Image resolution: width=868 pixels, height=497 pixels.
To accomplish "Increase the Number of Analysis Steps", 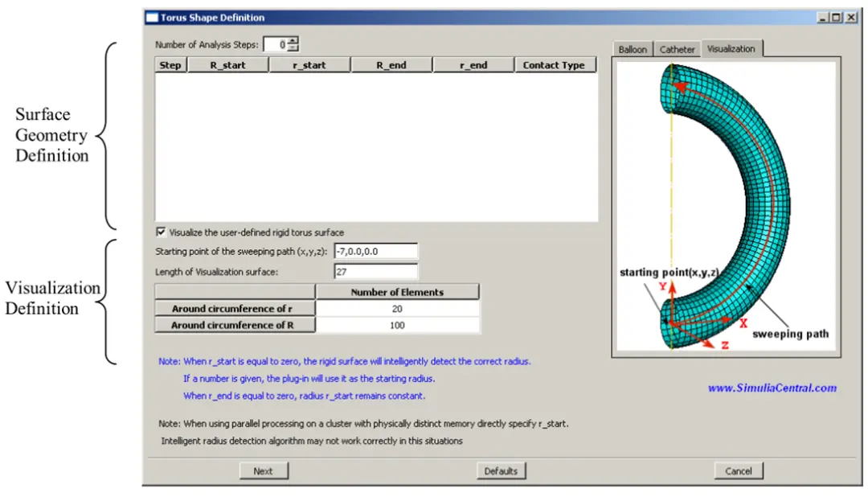I will pos(293,40).
